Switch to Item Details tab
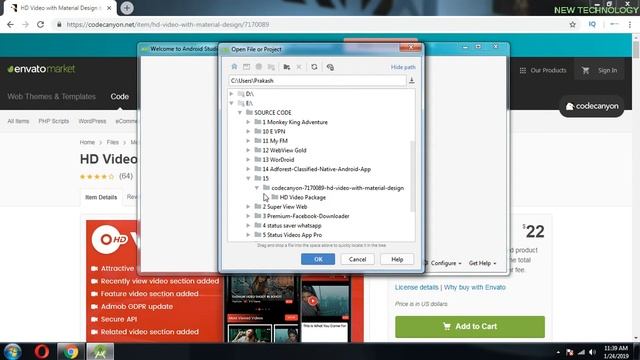 (101, 197)
